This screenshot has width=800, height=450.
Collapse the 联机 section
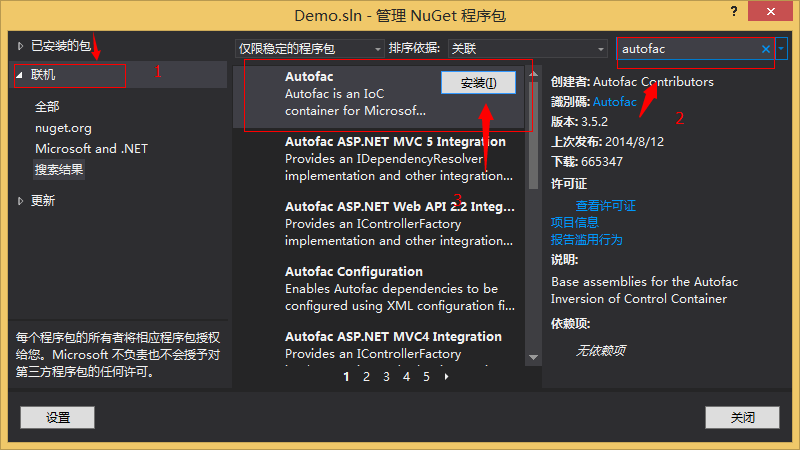(x=19, y=75)
